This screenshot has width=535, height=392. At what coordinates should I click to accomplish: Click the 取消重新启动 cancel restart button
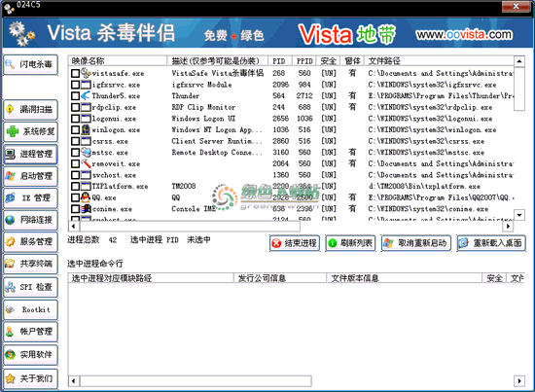pos(416,243)
